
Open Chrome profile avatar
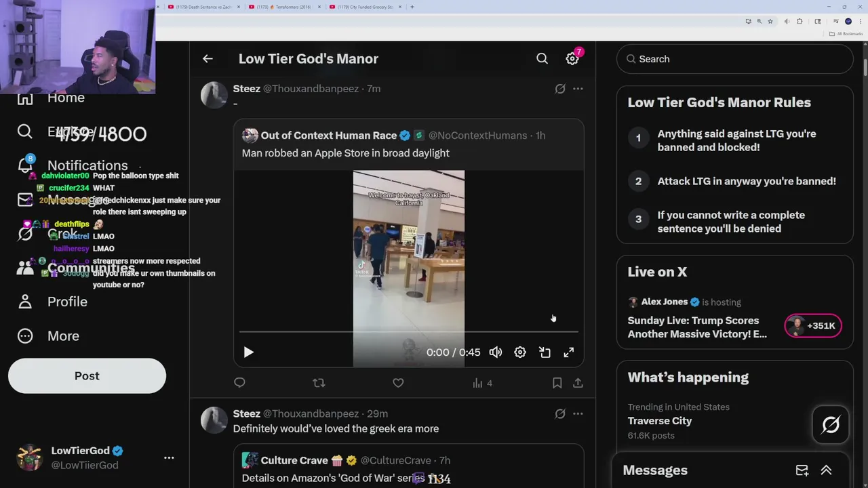click(x=848, y=22)
